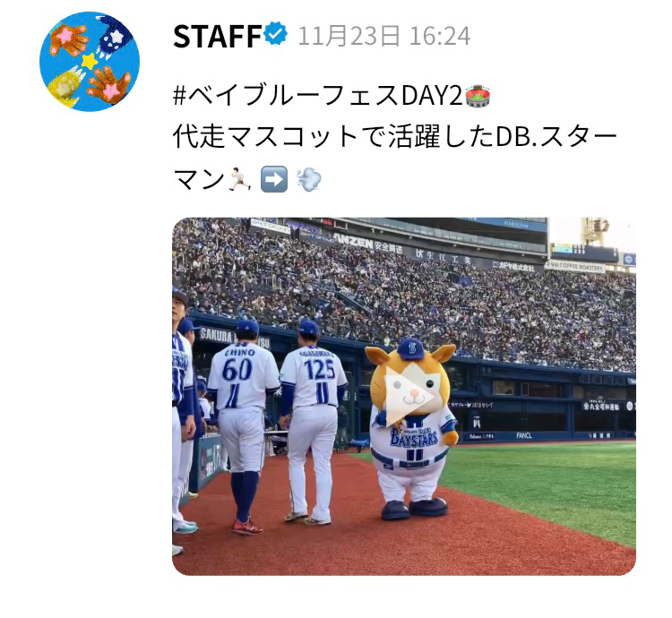Play the DB.スターマン video
Screen dimensions: 672x618
(x=409, y=396)
